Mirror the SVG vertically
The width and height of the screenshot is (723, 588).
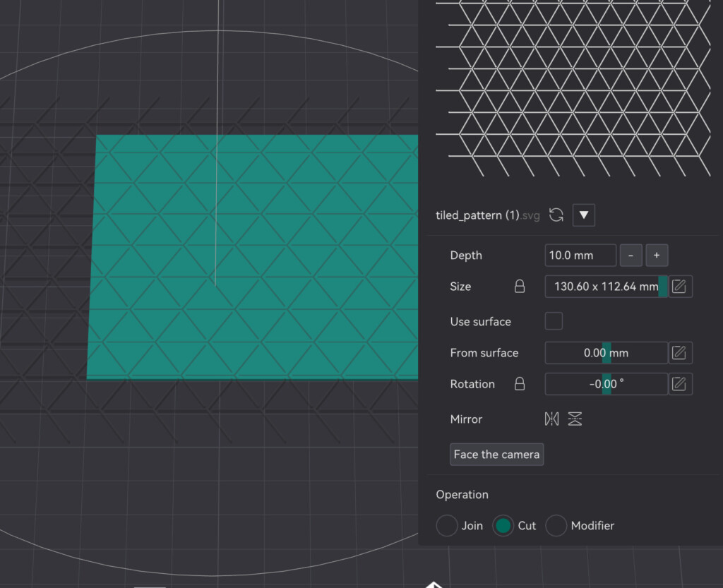(x=575, y=419)
